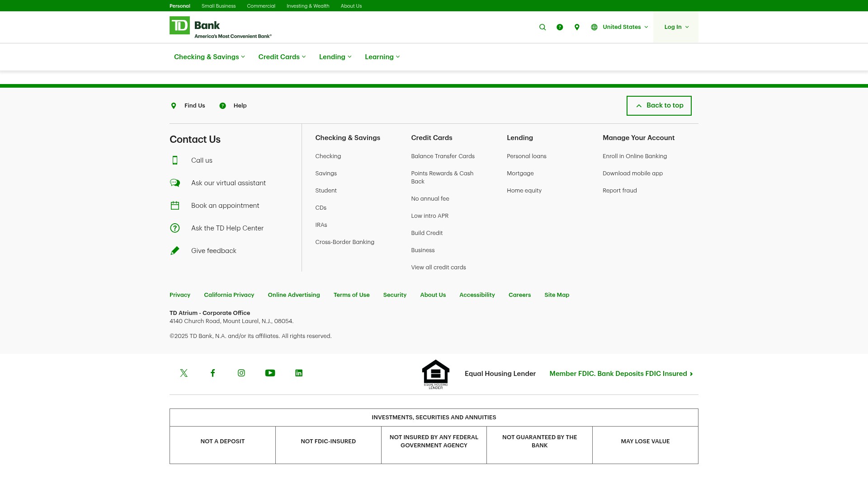Click Book an appointment link
868x488 pixels.
click(225, 206)
